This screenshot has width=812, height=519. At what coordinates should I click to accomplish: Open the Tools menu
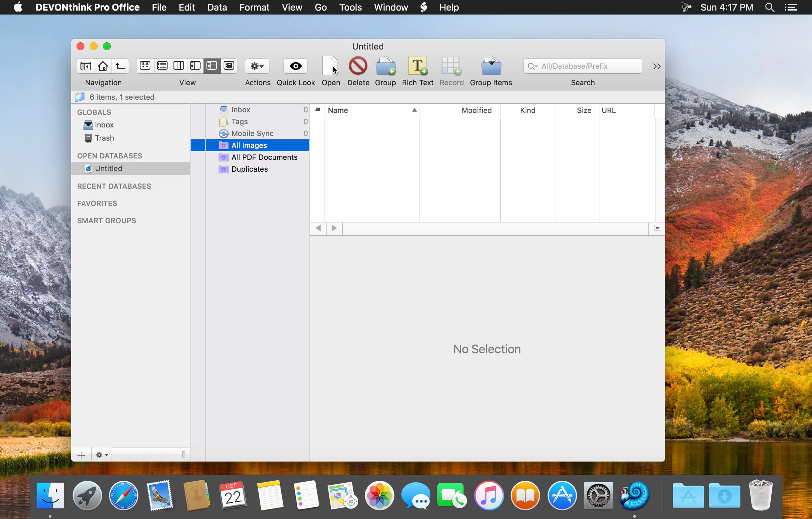(350, 7)
